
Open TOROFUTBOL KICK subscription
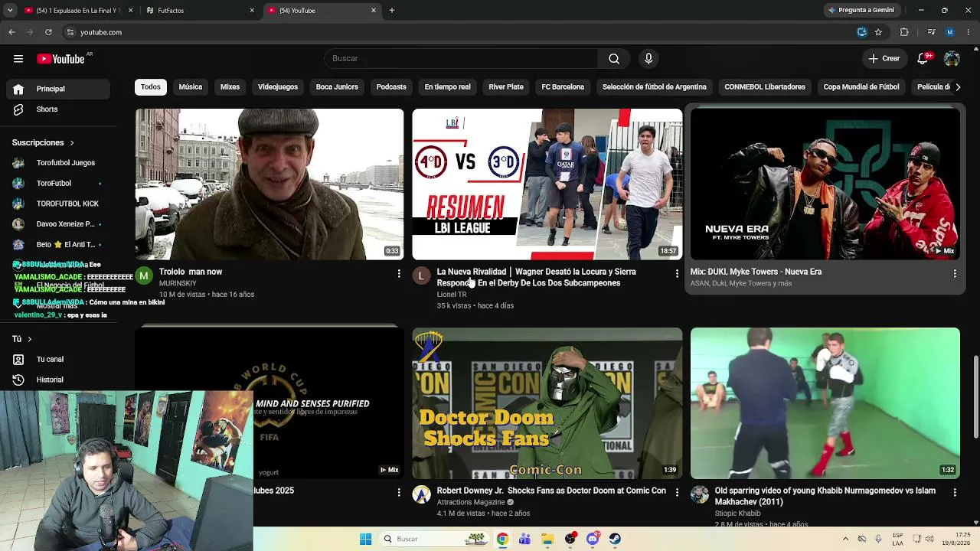pos(58,204)
